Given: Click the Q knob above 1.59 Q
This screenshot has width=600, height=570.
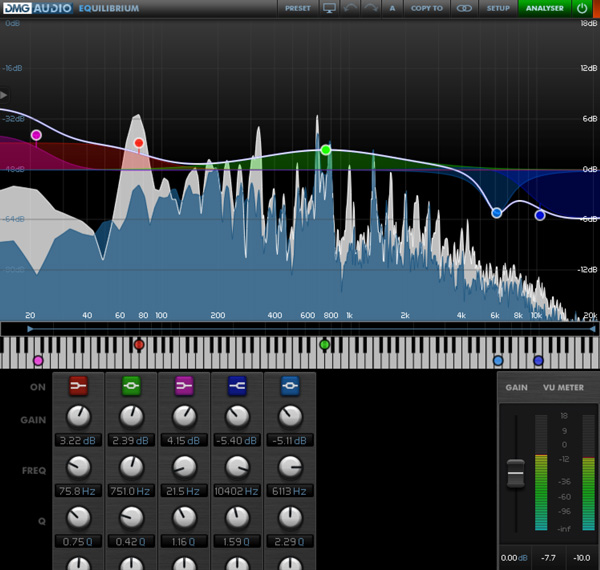Looking at the screenshot, I should tap(237, 518).
